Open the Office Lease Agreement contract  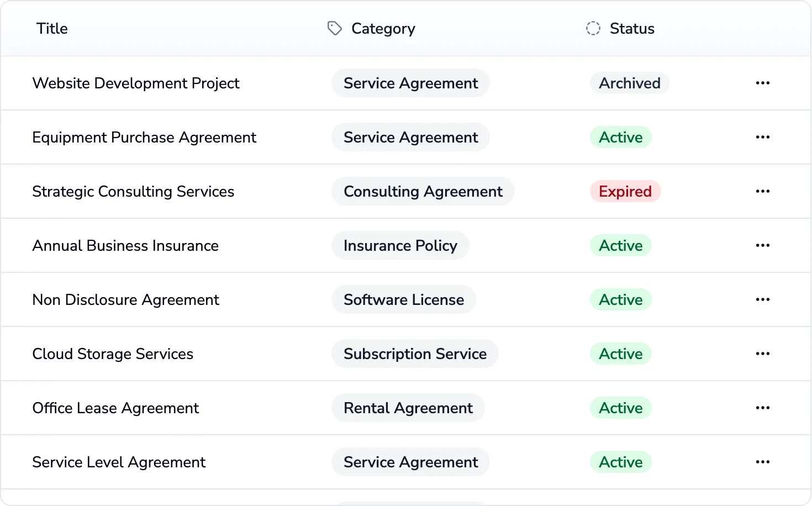[x=115, y=408]
